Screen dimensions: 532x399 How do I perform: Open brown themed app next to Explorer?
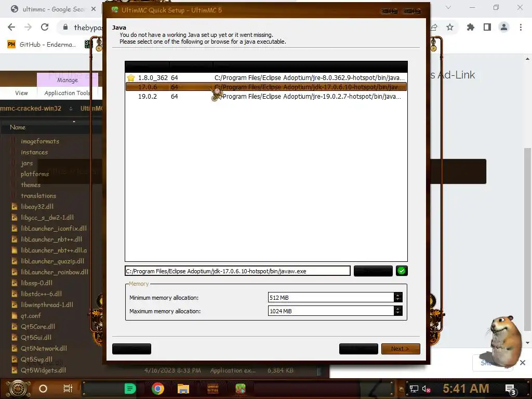coord(212,389)
